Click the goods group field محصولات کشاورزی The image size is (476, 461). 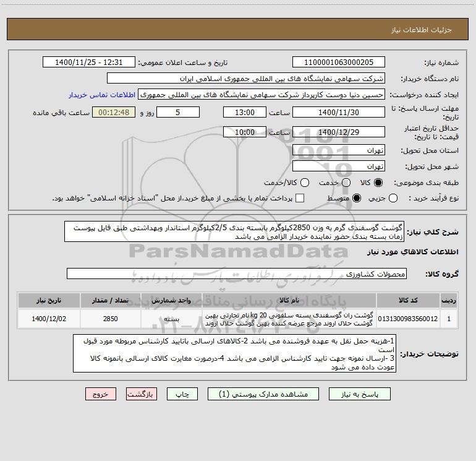(237, 274)
